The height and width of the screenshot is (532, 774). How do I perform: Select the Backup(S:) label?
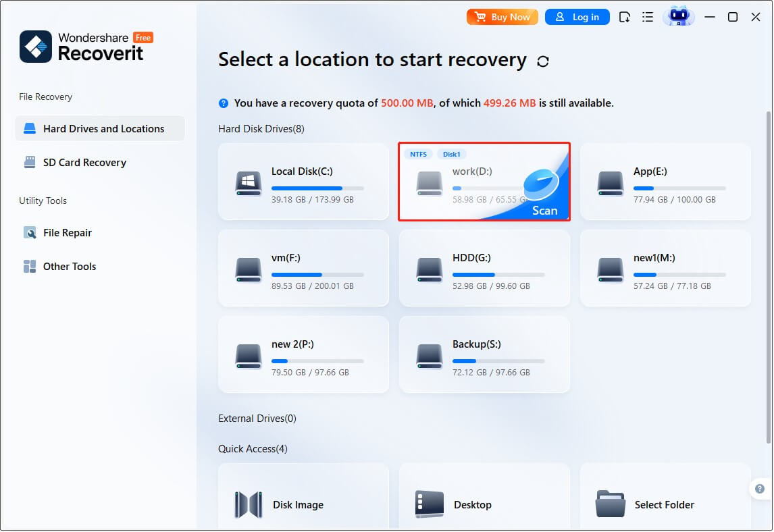pyautogui.click(x=476, y=344)
